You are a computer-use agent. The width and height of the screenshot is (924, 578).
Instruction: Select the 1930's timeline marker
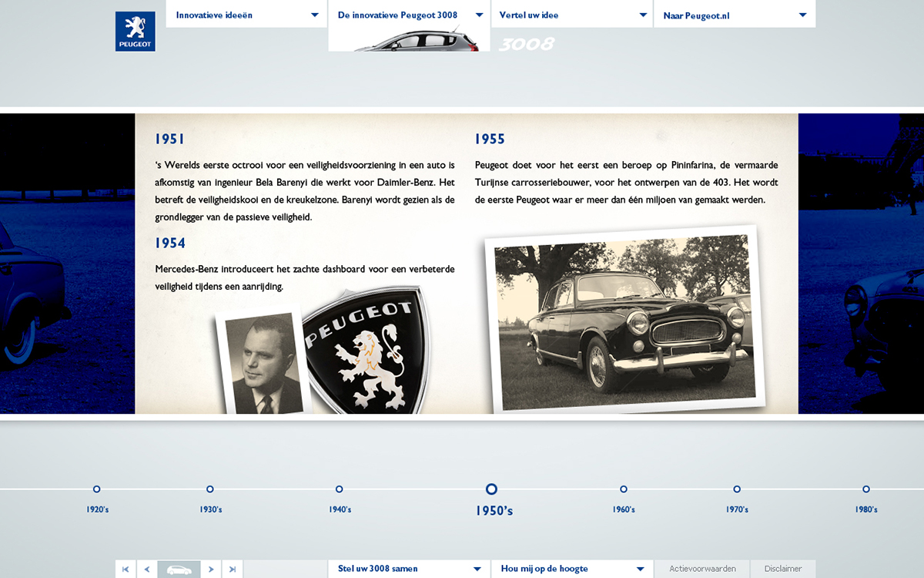coord(209,489)
